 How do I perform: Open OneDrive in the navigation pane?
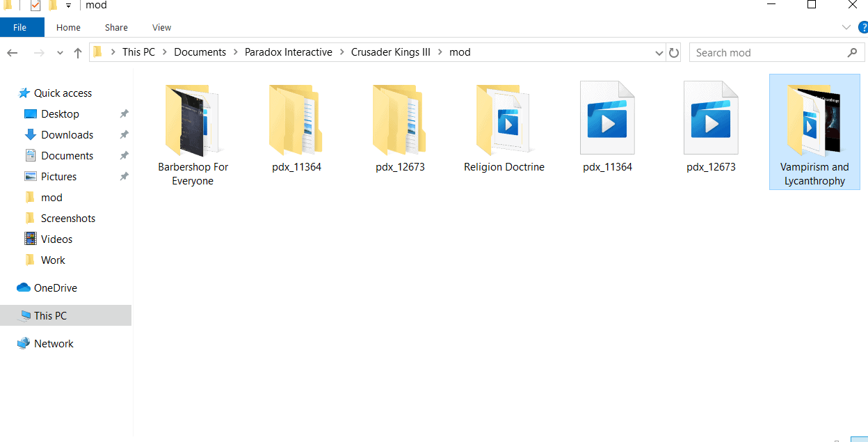coord(55,288)
